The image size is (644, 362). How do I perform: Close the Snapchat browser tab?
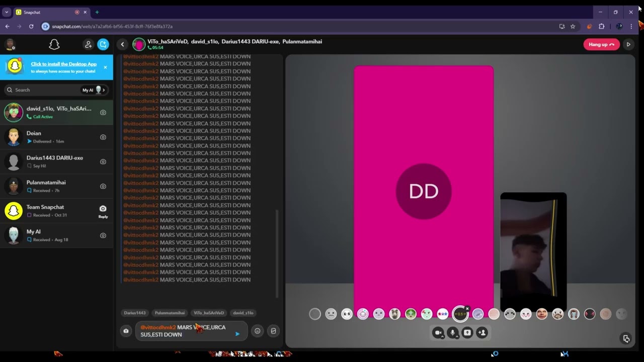[x=85, y=12]
